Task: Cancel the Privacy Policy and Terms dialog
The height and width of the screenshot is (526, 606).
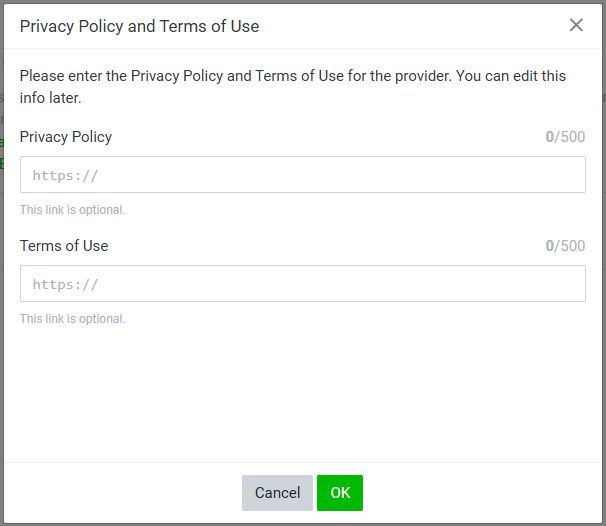Action: pyautogui.click(x=277, y=493)
